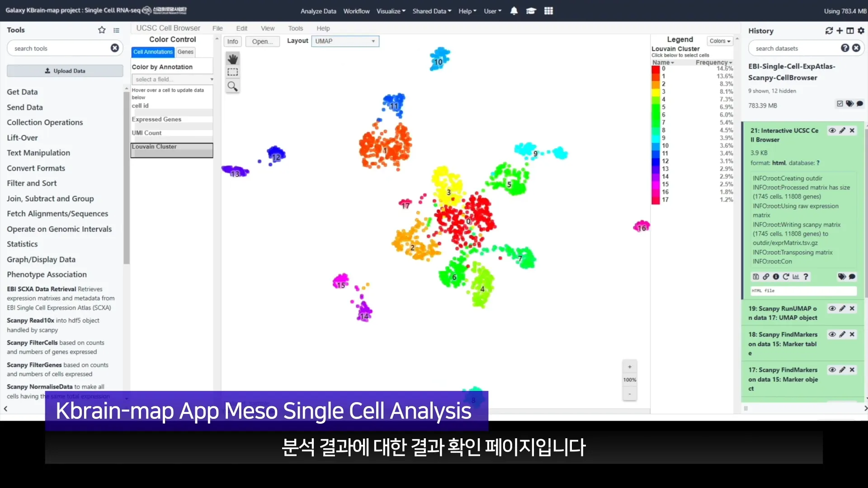Toggle the history select-items checkbox icon
This screenshot has height=488, width=868.
pyautogui.click(x=840, y=104)
